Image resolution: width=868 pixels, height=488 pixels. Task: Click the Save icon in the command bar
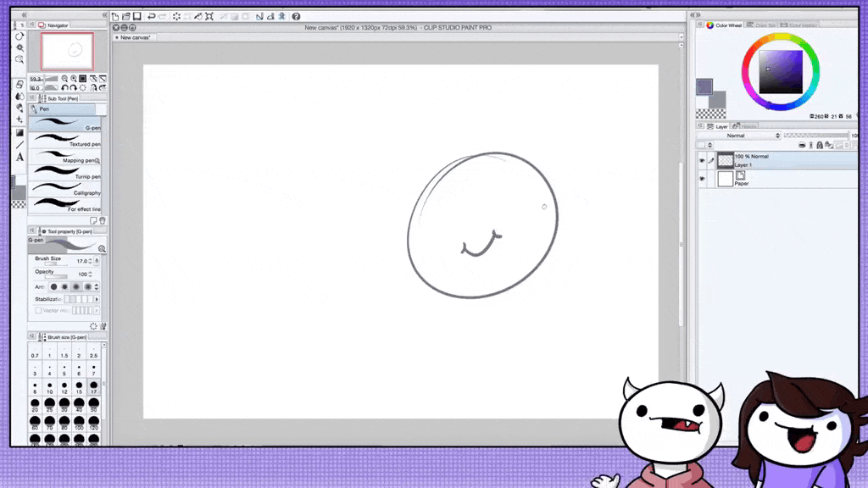136,16
